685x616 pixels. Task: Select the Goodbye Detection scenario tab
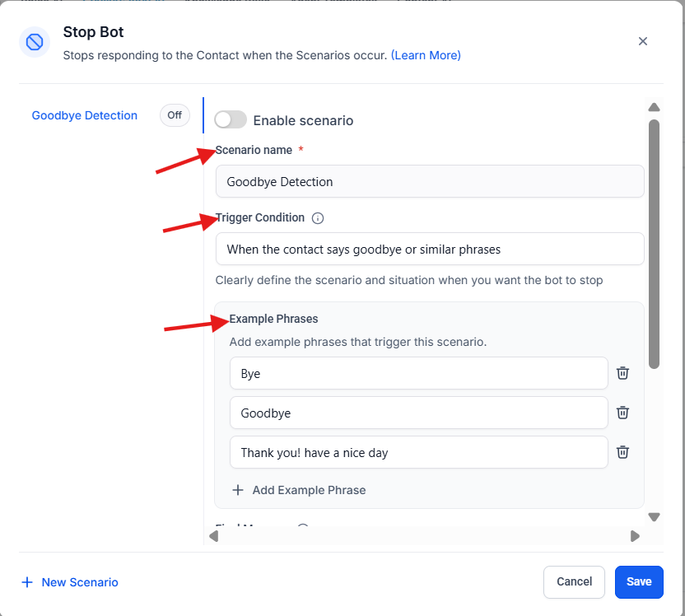[84, 115]
